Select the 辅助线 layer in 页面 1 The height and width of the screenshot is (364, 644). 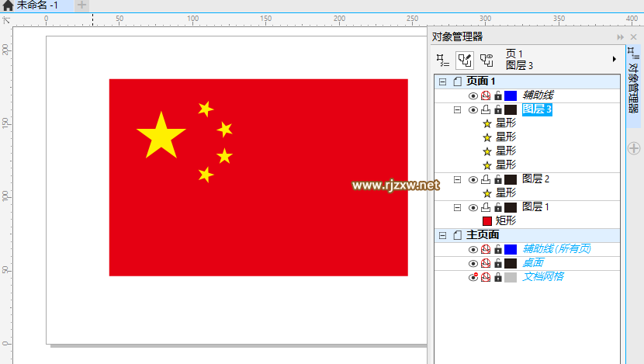[x=538, y=95]
